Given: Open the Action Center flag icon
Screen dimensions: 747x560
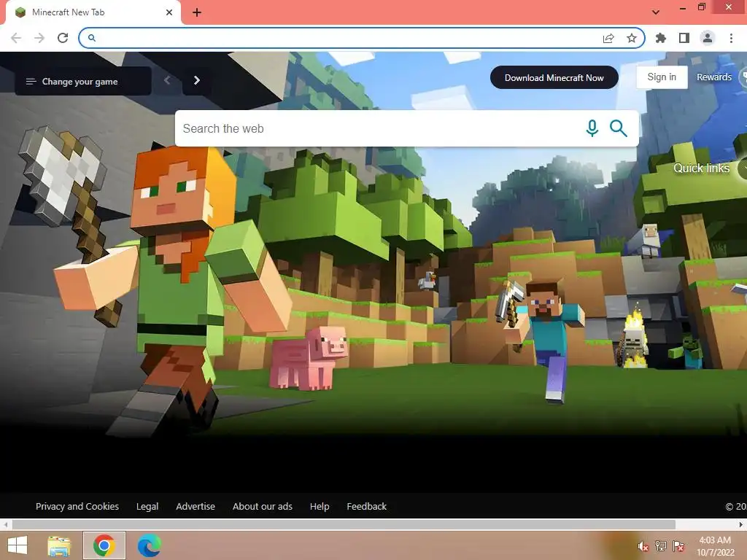Looking at the screenshot, I should (x=678, y=546).
